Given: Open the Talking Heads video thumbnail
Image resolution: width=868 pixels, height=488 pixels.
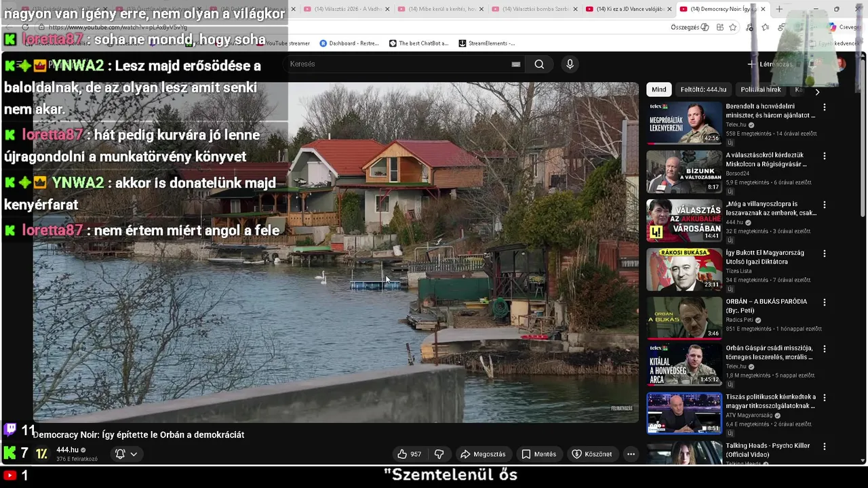Looking at the screenshot, I should click(x=684, y=453).
